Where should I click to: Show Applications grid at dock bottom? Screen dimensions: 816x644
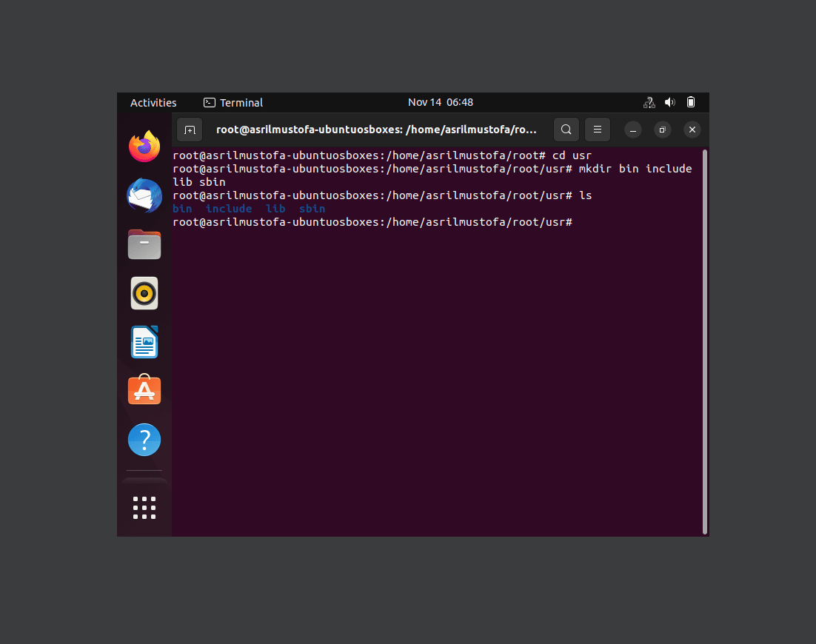tap(144, 508)
